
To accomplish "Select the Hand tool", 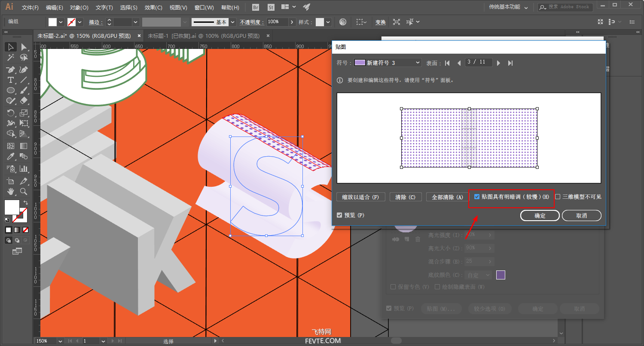I will coord(11,191).
